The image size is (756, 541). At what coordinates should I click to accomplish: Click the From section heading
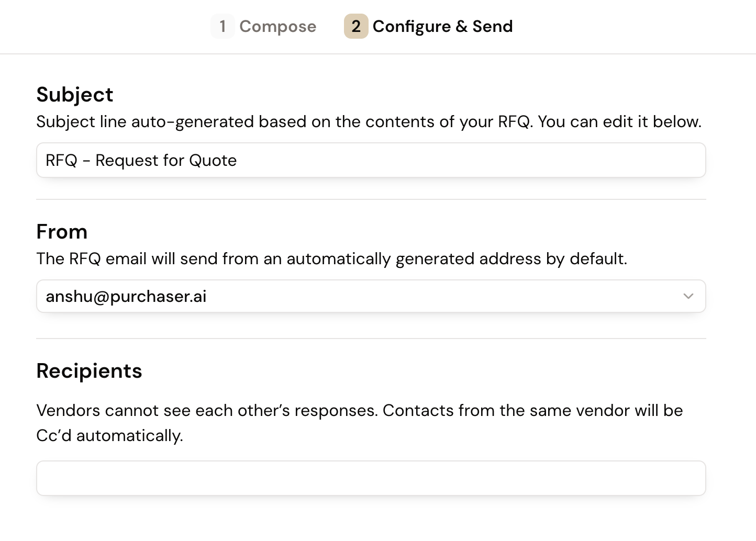click(62, 232)
